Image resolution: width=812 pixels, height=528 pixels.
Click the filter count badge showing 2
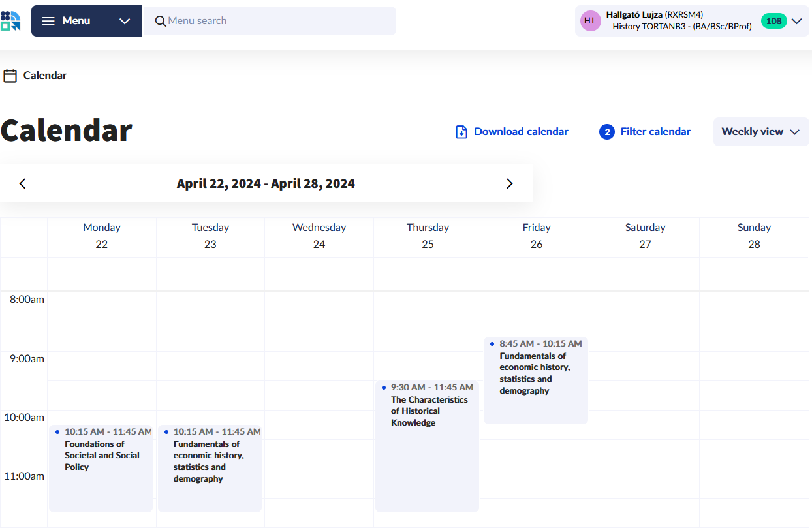tap(607, 132)
